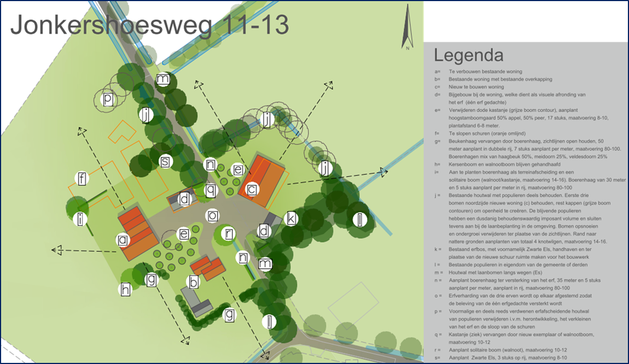Select the 'k' marker on the map
629x364 pixels.
coord(291,219)
